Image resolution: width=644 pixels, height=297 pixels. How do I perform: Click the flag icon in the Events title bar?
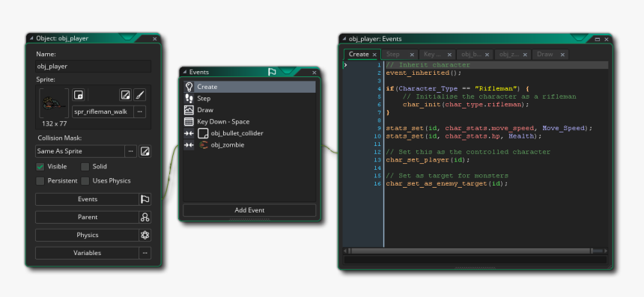tap(272, 72)
